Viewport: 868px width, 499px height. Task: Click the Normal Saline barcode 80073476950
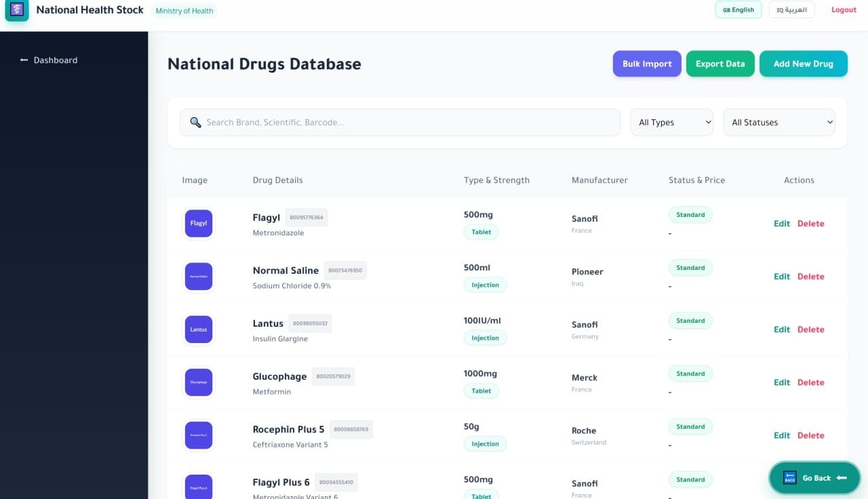pyautogui.click(x=345, y=271)
